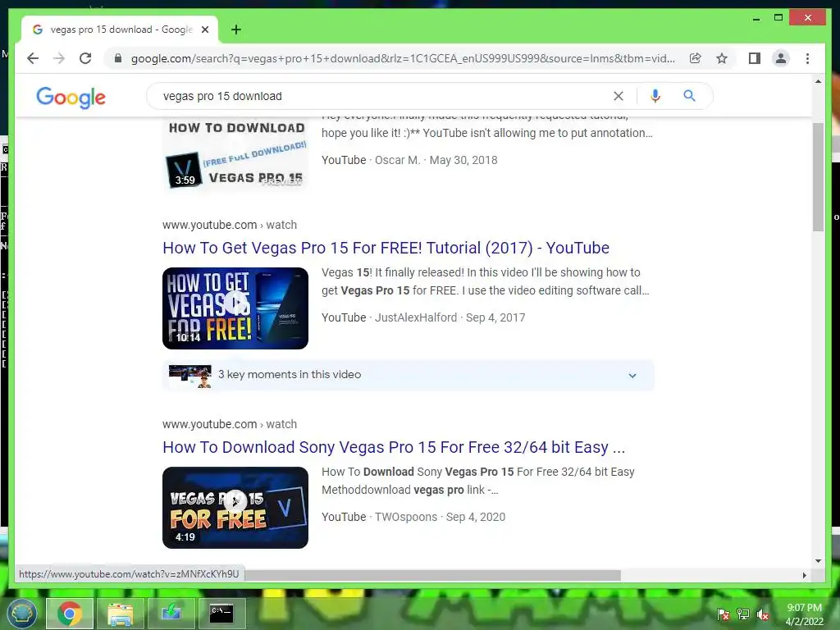This screenshot has width=840, height=630.
Task: Reload the current page
Action: [85, 58]
